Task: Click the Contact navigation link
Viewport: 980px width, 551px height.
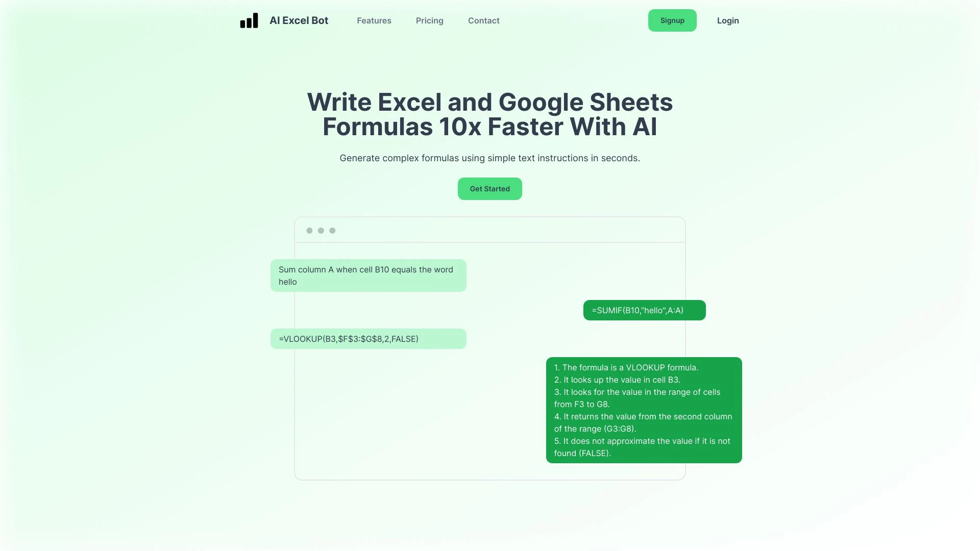Action: [x=483, y=20]
